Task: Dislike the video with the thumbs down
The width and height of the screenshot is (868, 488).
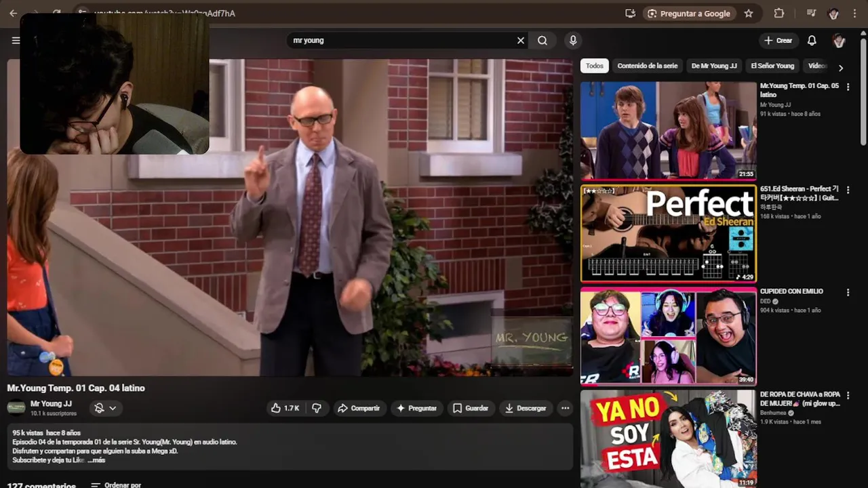Action: coord(317,408)
